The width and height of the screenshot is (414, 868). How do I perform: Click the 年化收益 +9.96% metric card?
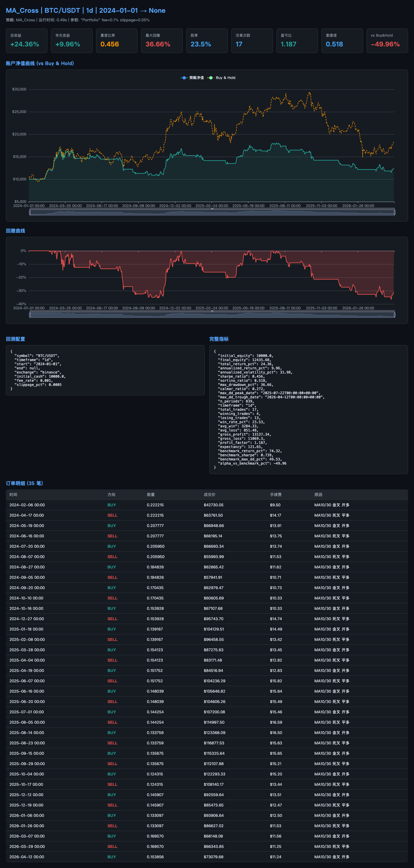point(72,41)
